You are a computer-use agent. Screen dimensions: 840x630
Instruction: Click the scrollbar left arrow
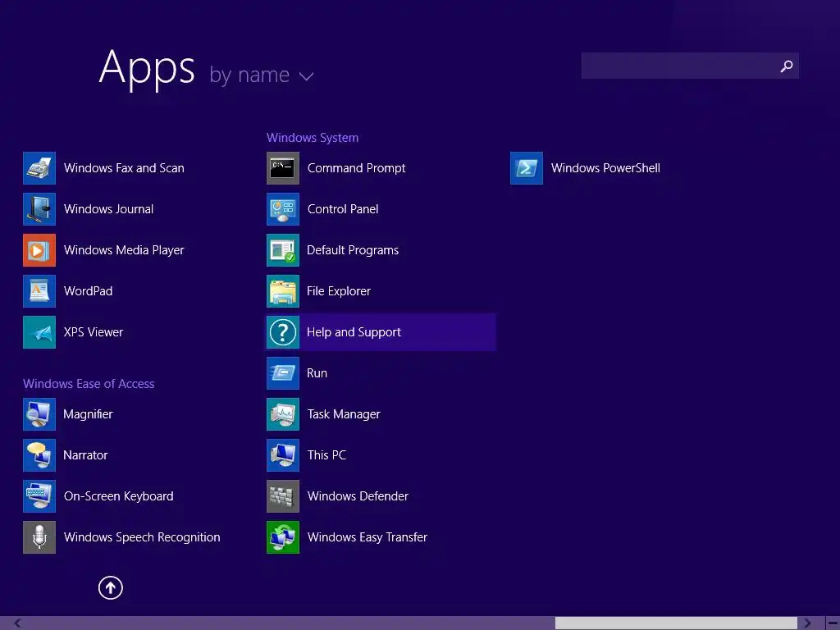coord(17,623)
